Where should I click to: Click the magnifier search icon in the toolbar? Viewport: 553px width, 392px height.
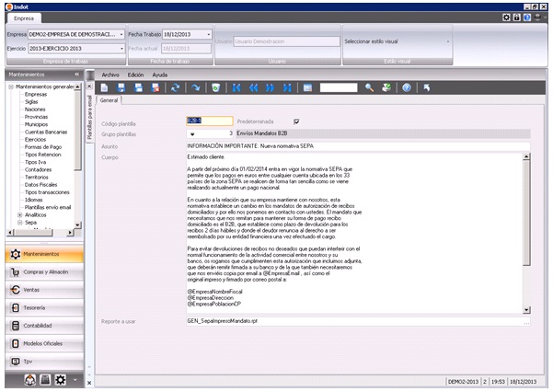point(369,87)
